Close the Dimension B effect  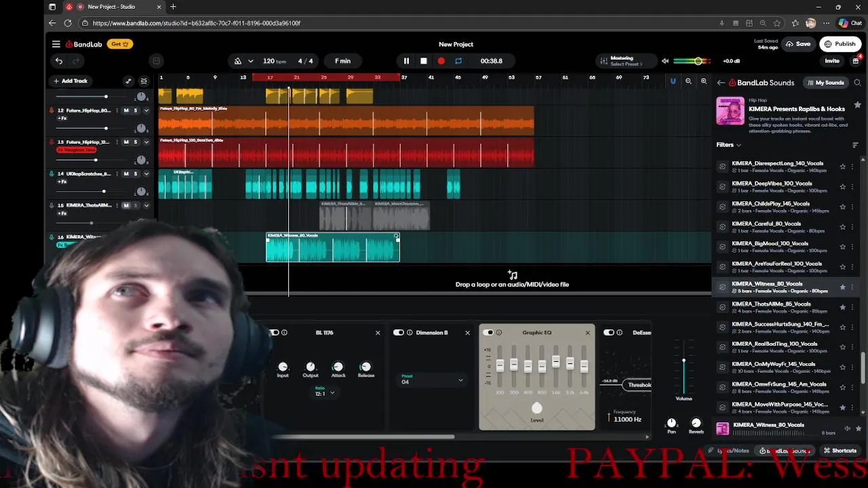[467, 333]
